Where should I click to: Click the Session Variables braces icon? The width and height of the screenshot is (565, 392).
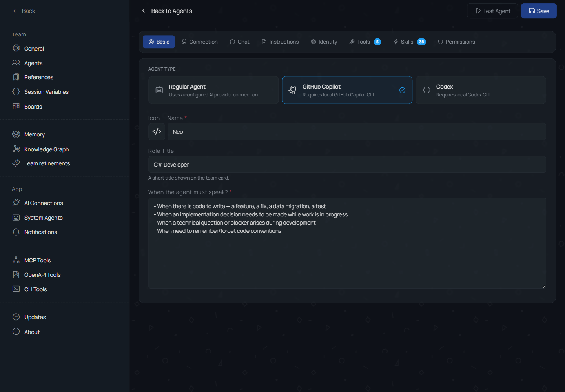[16, 91]
